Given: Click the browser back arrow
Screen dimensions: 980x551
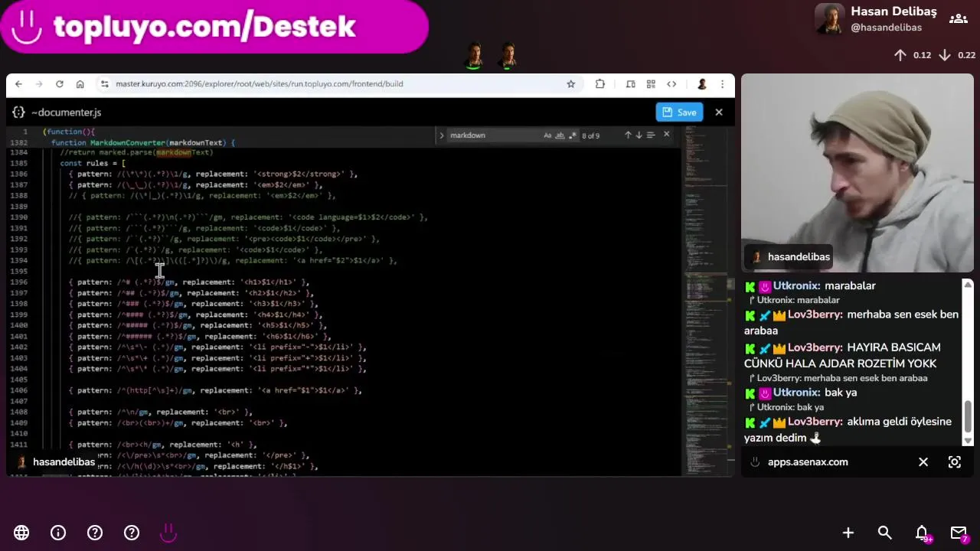Looking at the screenshot, I should click(x=18, y=84).
